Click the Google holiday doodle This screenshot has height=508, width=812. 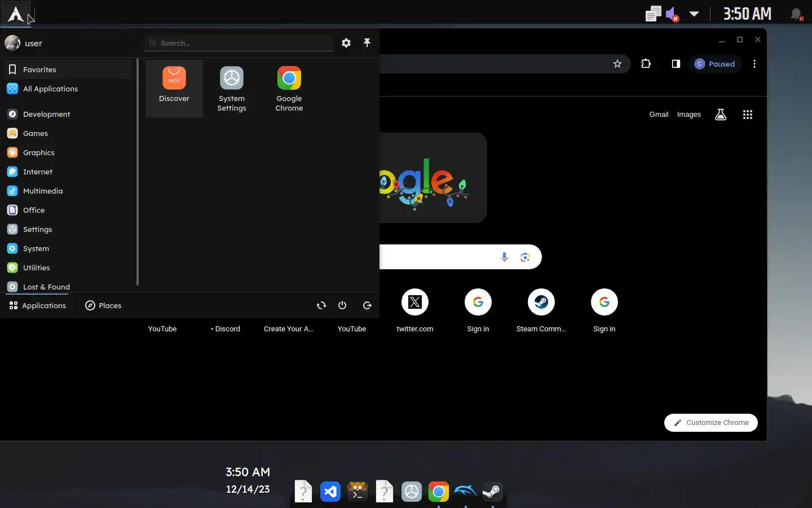click(433, 178)
